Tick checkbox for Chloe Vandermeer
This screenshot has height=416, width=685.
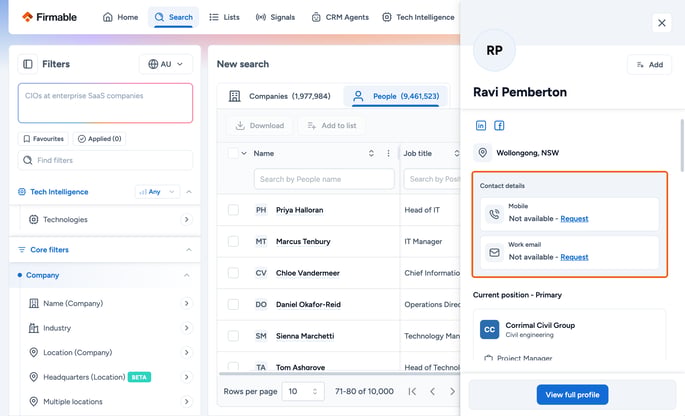click(x=233, y=273)
